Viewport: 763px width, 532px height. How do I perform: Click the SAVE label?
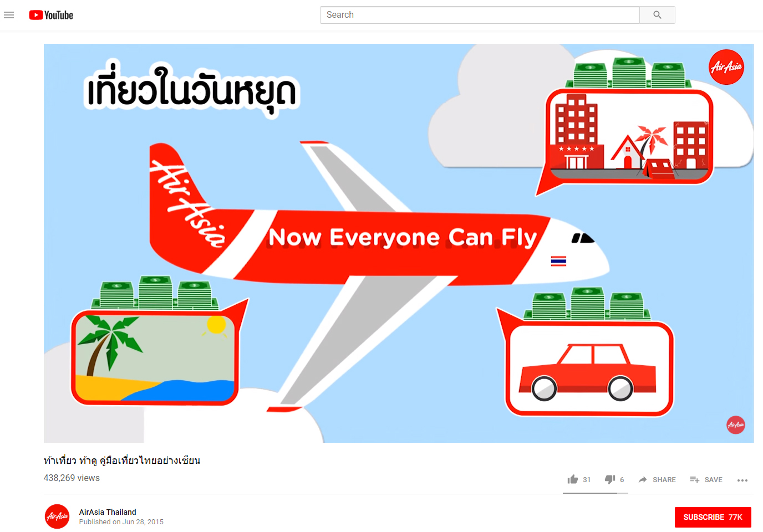(713, 480)
